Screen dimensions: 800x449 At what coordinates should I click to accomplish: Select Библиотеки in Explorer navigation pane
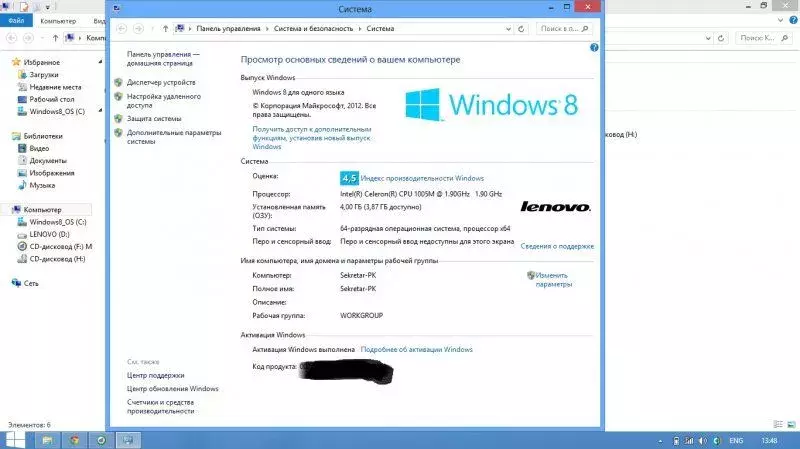[43, 136]
